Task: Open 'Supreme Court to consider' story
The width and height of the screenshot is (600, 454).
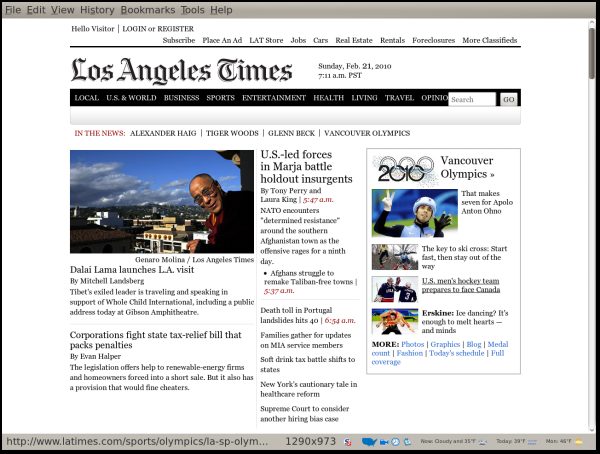Action: click(305, 413)
